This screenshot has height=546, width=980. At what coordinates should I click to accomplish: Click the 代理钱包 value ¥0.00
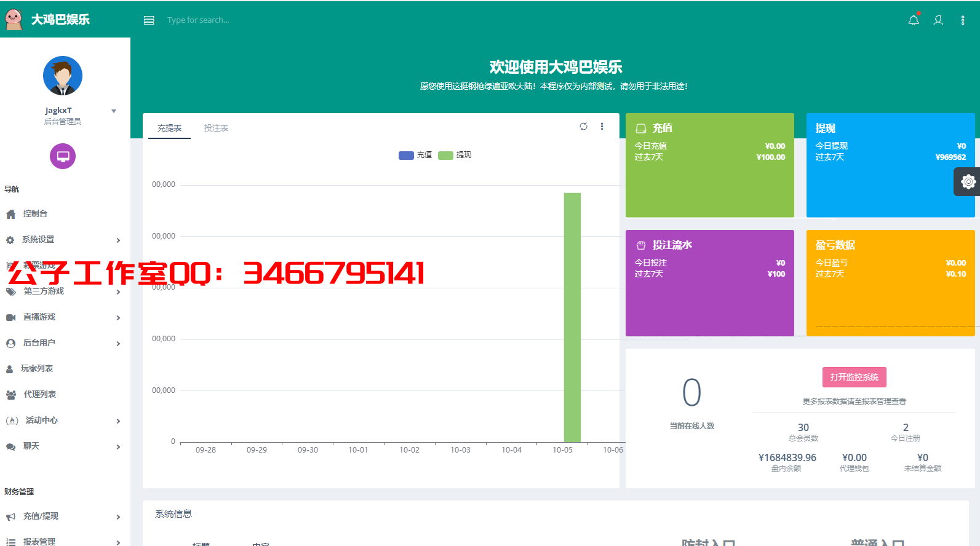coord(855,457)
